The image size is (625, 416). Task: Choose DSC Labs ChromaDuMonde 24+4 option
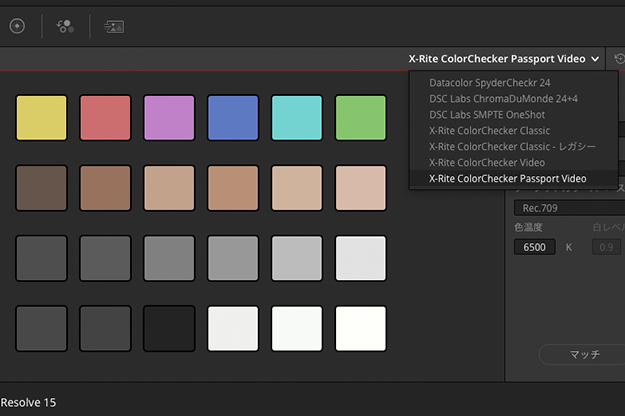(503, 99)
